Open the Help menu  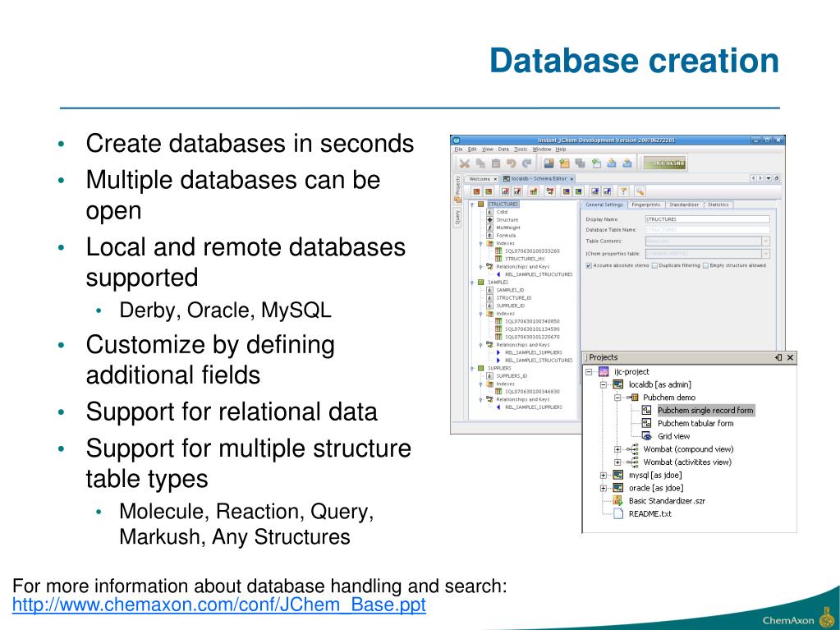[x=560, y=149]
